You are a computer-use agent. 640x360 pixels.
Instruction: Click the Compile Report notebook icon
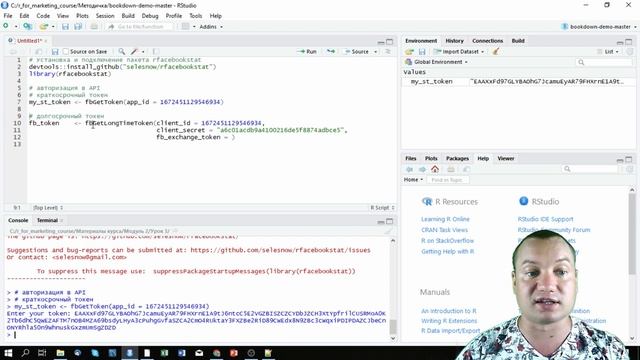(x=156, y=51)
